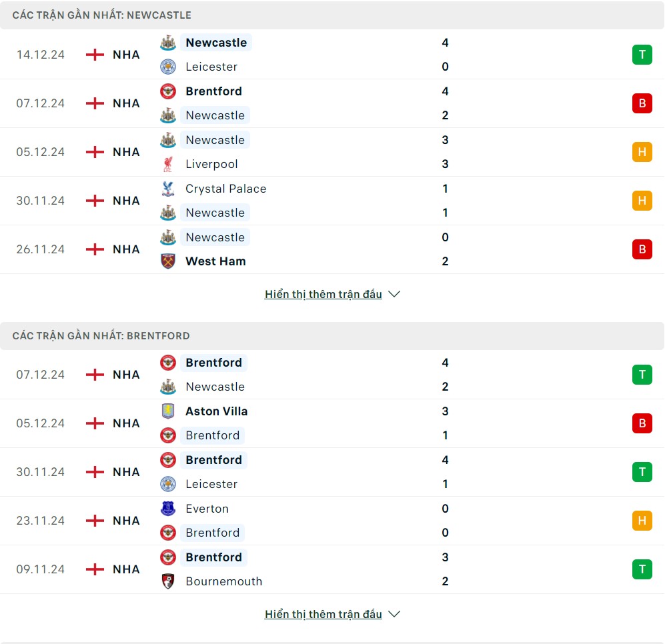Viewport: 665px width, 644px height.
Task: Open the Everton vs Brentford match row date
Action: 41,521
